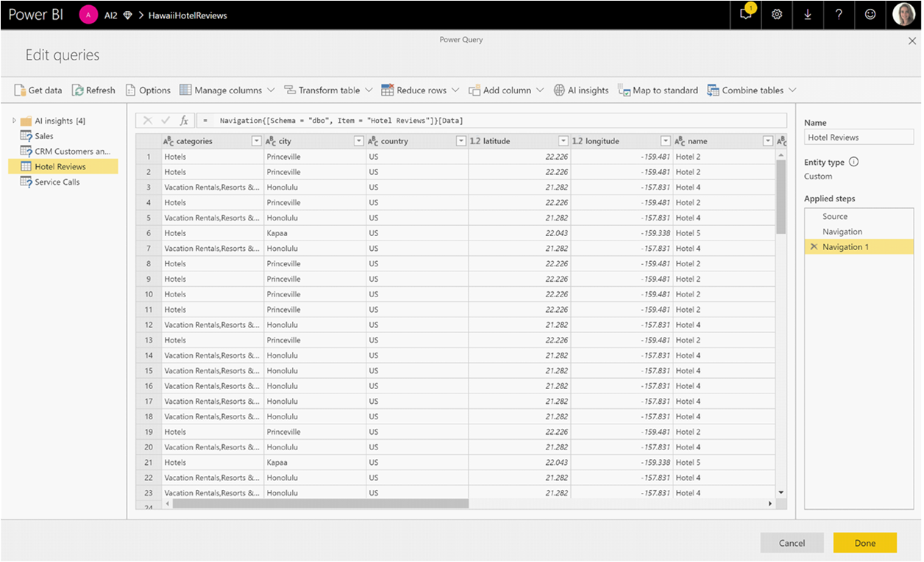This screenshot has width=924, height=562.
Task: Open the help question mark icon
Action: (x=839, y=15)
